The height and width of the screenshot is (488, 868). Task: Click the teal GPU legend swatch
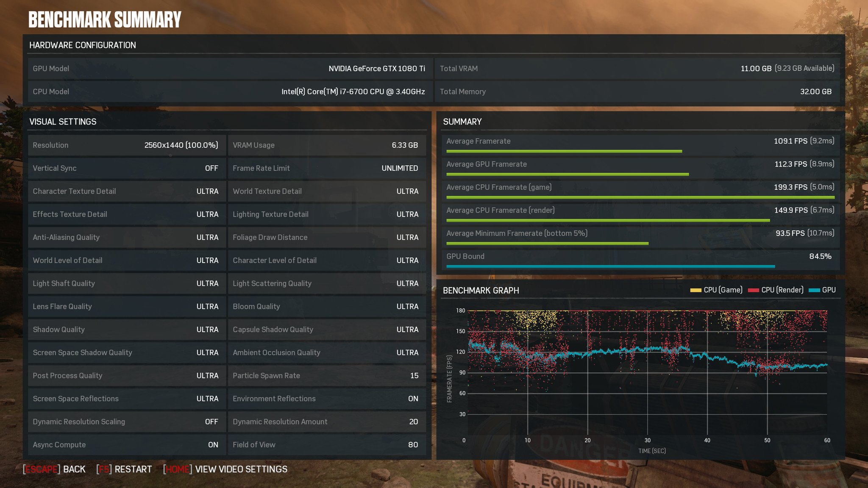(x=814, y=290)
